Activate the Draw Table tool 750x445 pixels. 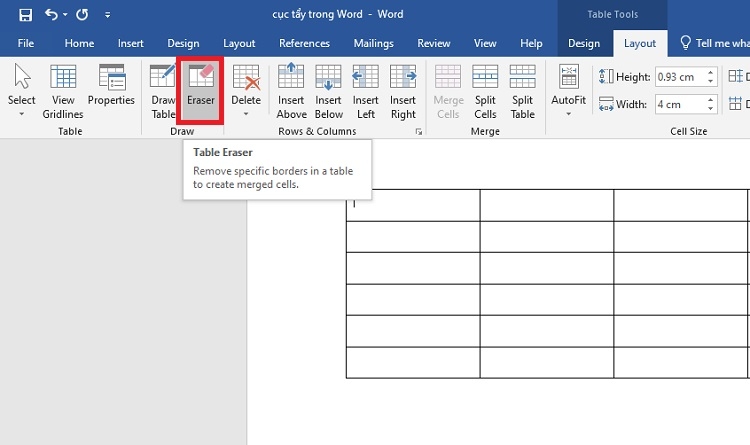click(163, 90)
